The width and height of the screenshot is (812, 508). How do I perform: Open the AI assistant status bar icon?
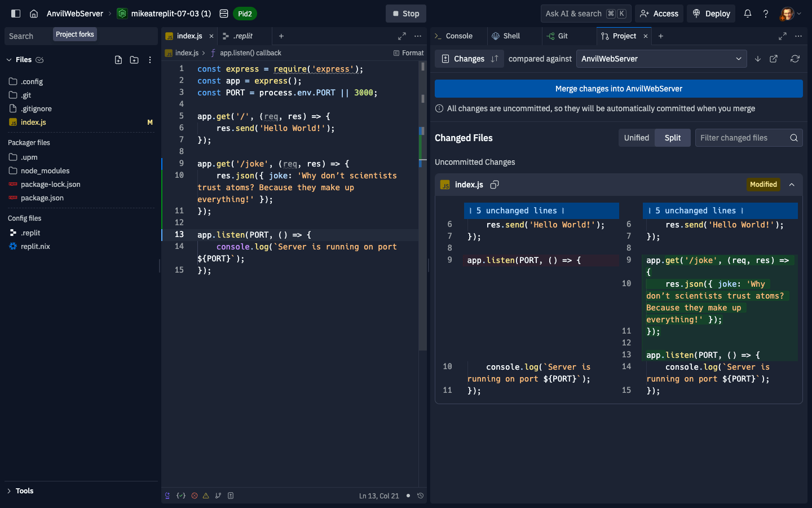tap(167, 496)
